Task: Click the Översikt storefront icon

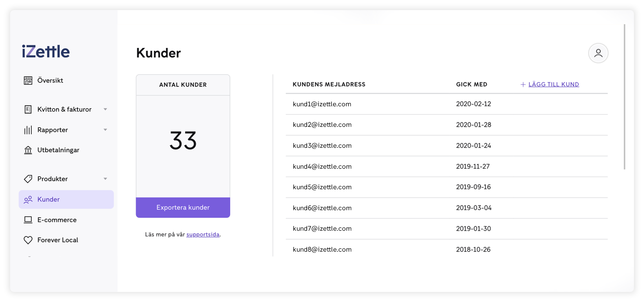Action: coord(28,81)
